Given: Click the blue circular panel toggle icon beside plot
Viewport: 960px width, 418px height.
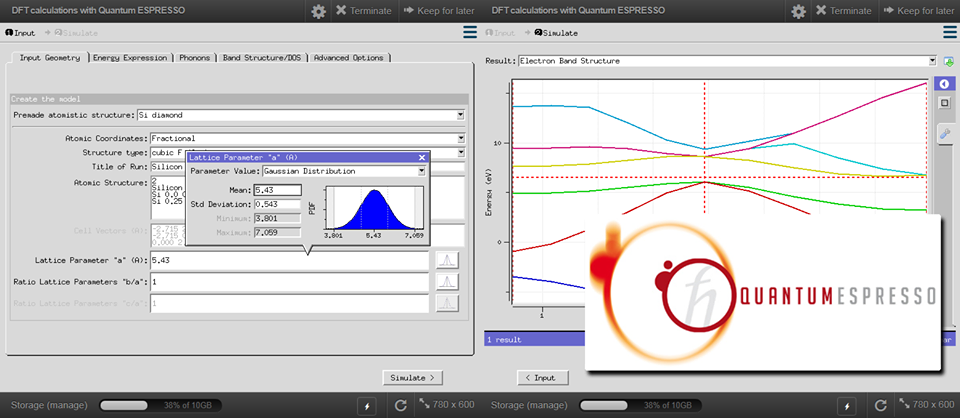Looking at the screenshot, I should (x=944, y=84).
